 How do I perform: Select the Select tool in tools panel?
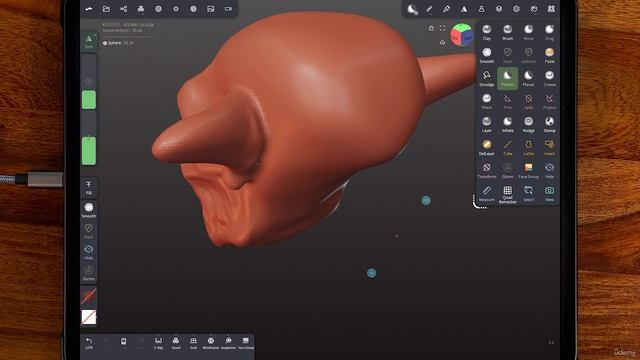pos(528,193)
